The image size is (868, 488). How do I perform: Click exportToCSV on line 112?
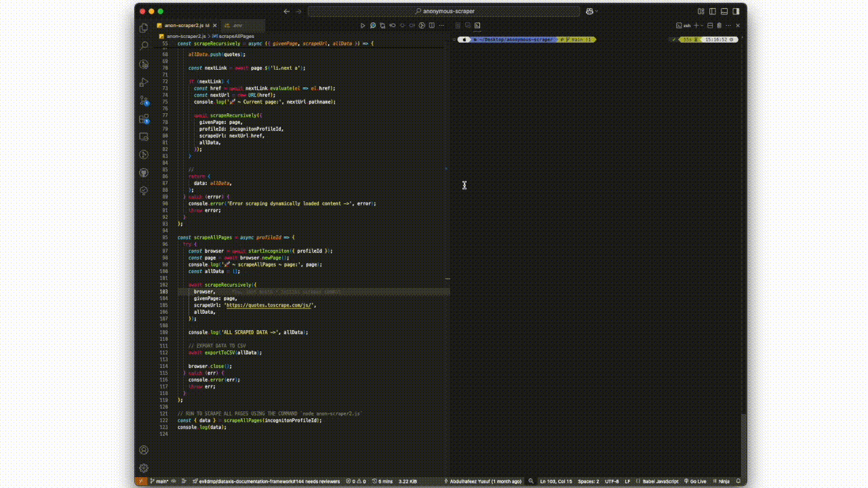point(220,352)
